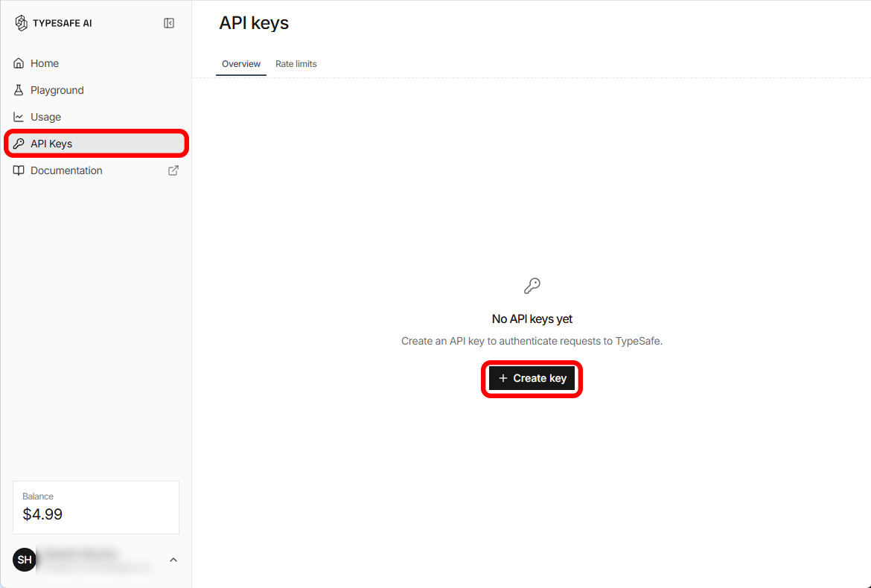Open the Home page
The height and width of the screenshot is (588, 871).
(x=96, y=63)
